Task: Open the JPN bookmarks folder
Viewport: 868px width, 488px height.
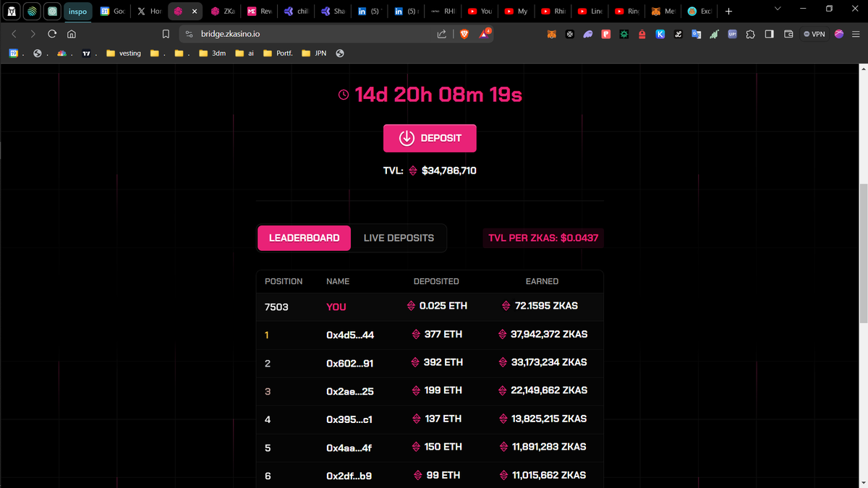Action: (x=314, y=53)
